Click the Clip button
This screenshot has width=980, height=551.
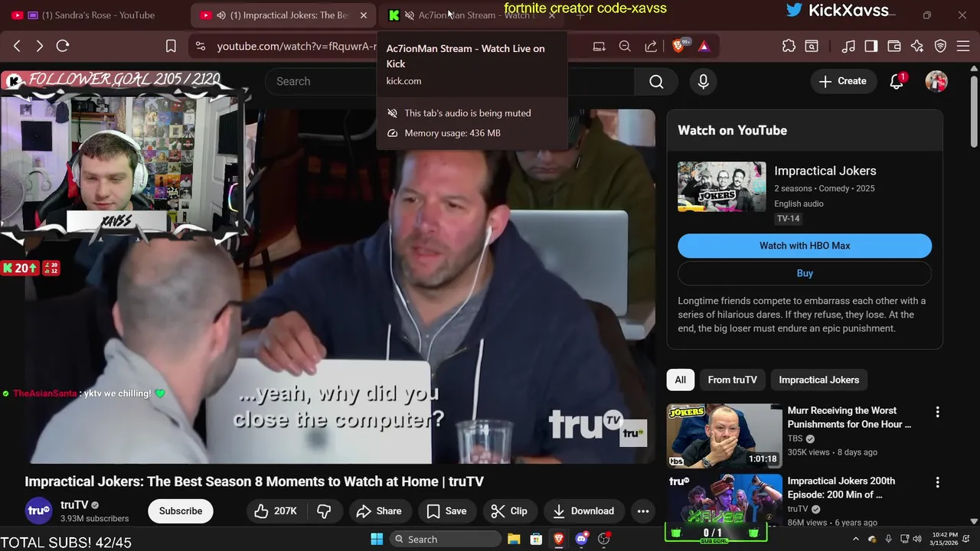[x=509, y=511]
